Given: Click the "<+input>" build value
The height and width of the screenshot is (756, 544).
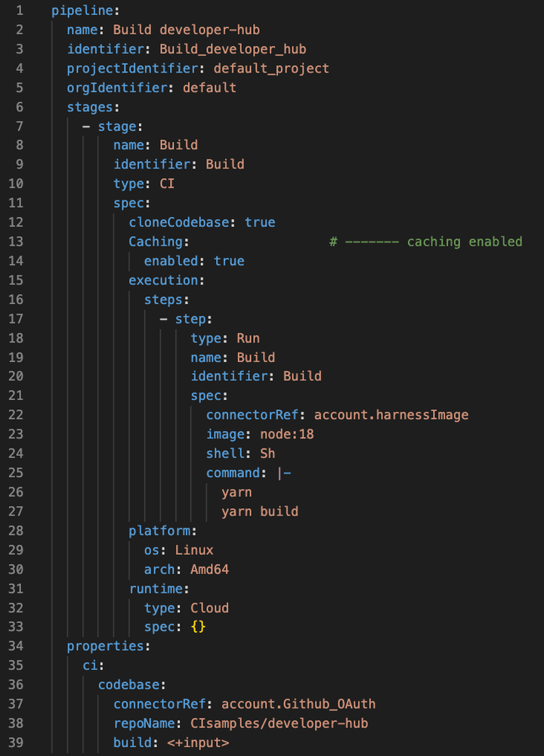Looking at the screenshot, I should 198,742.
